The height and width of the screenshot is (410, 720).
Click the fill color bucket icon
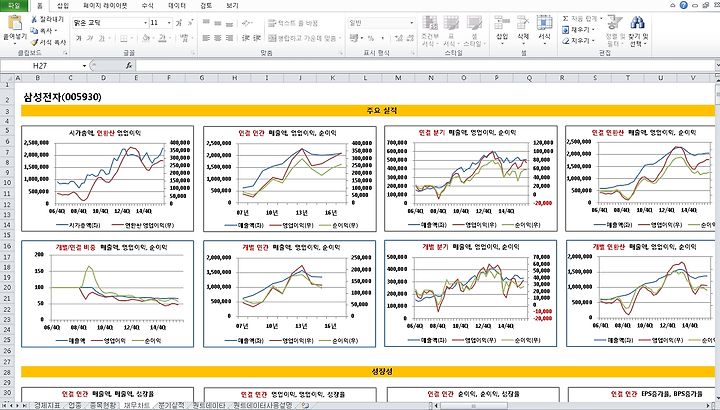tap(146, 38)
